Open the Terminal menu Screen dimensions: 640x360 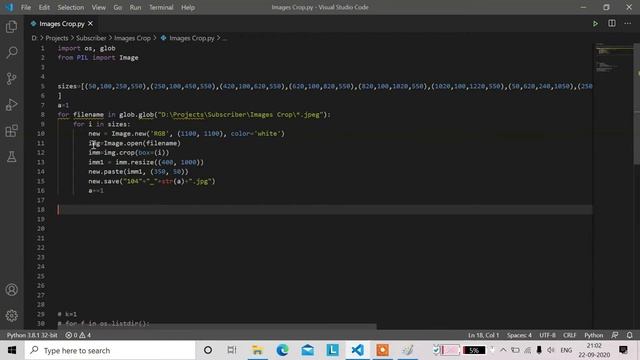(161, 7)
